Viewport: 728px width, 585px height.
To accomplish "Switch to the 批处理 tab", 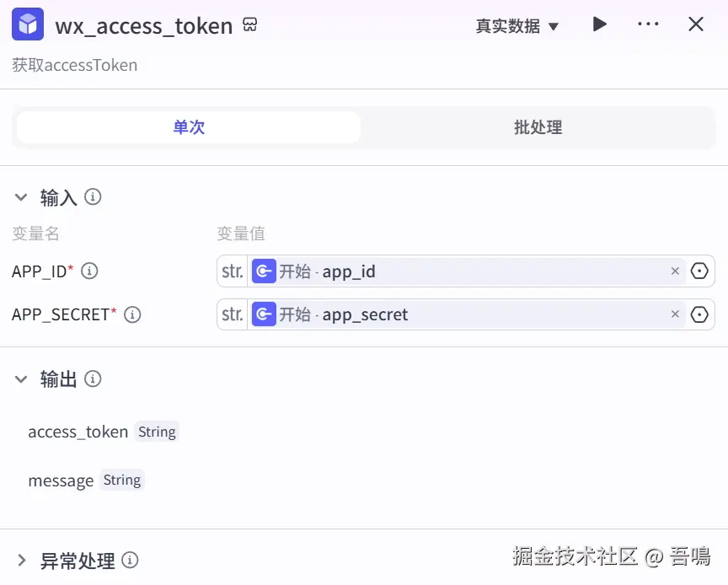I will point(538,127).
